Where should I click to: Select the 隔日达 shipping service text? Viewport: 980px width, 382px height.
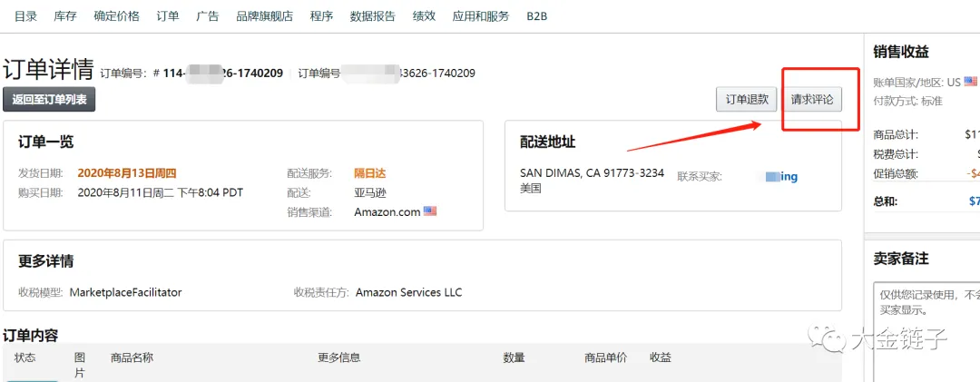pyautogui.click(x=370, y=173)
